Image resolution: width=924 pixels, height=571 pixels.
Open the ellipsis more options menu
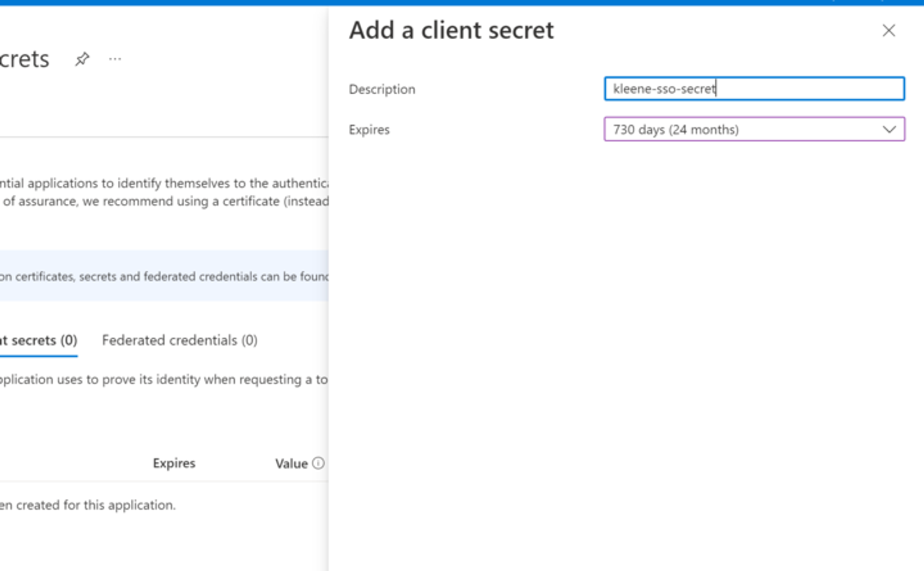point(115,59)
